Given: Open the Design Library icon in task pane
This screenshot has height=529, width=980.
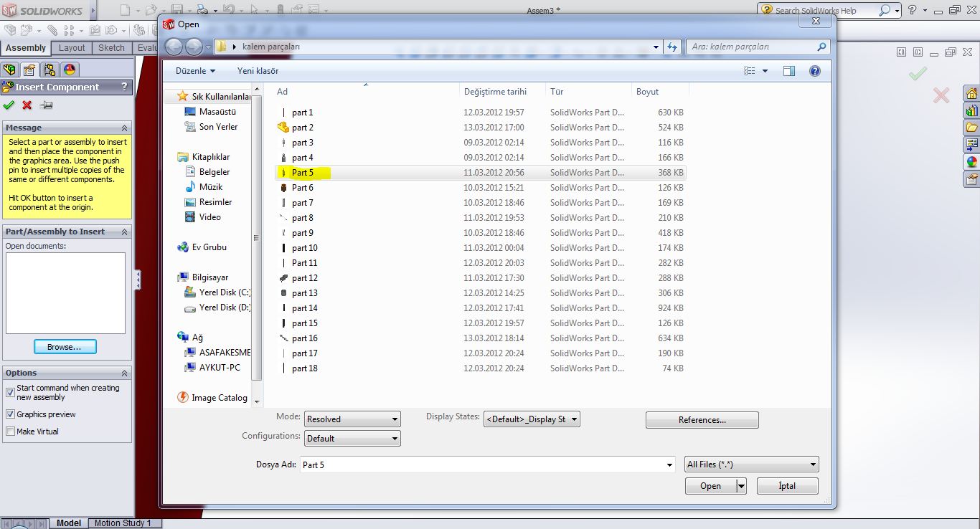Looking at the screenshot, I should coord(971,111).
